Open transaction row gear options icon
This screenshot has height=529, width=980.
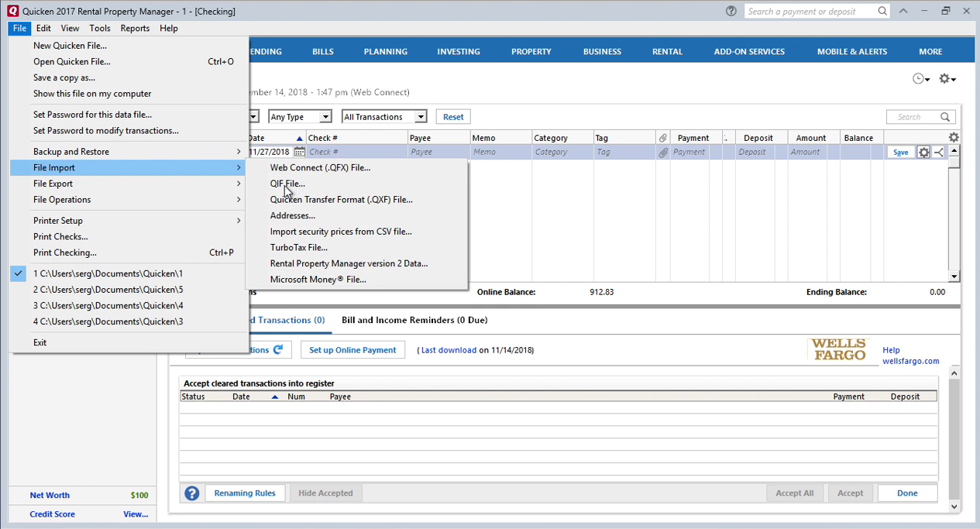923,153
